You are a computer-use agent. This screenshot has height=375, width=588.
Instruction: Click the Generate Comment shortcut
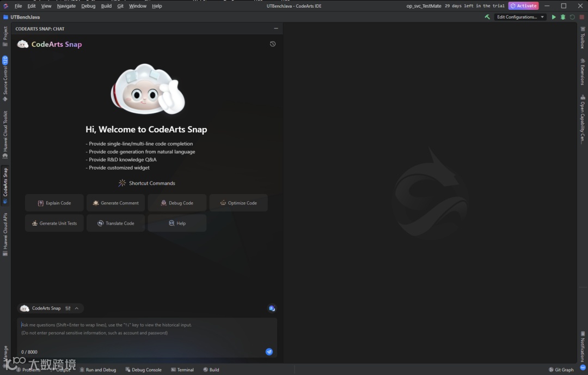point(115,203)
